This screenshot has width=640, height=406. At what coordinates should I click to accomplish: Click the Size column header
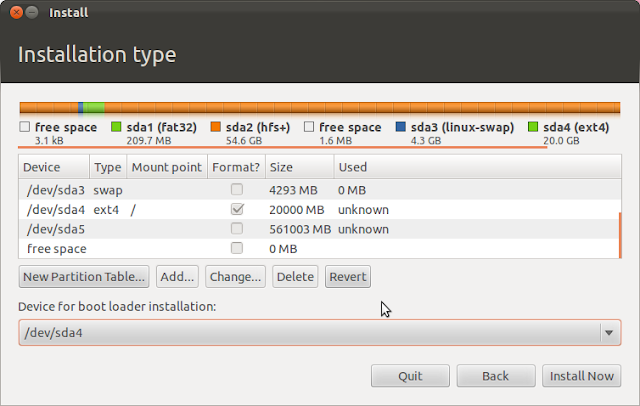[300, 167]
